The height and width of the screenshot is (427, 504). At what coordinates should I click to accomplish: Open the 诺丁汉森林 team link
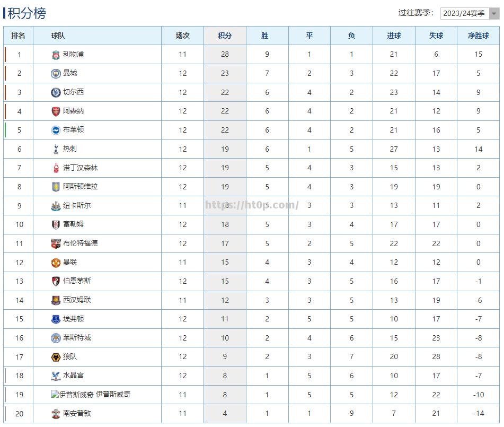pyautogui.click(x=81, y=168)
